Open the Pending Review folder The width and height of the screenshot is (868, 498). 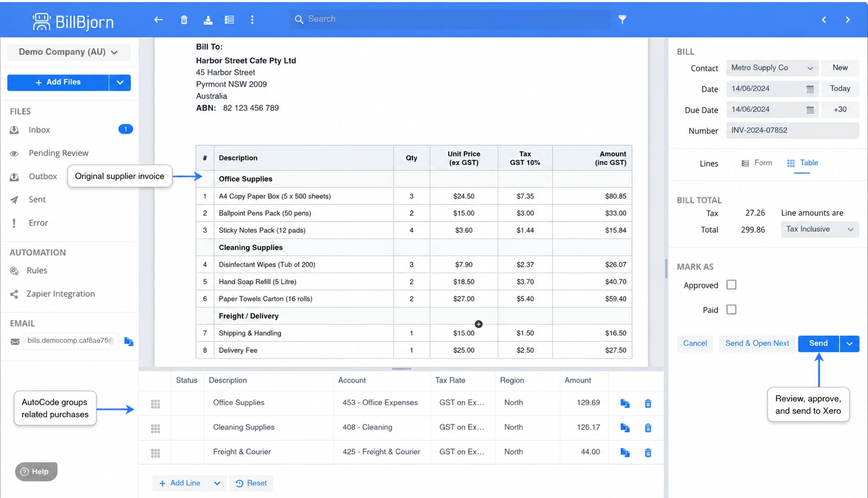[x=58, y=153]
